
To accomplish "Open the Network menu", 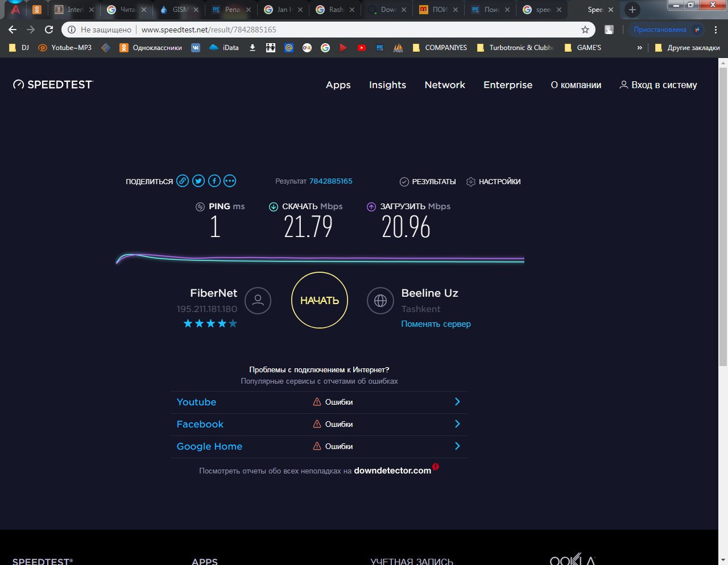I will [445, 85].
